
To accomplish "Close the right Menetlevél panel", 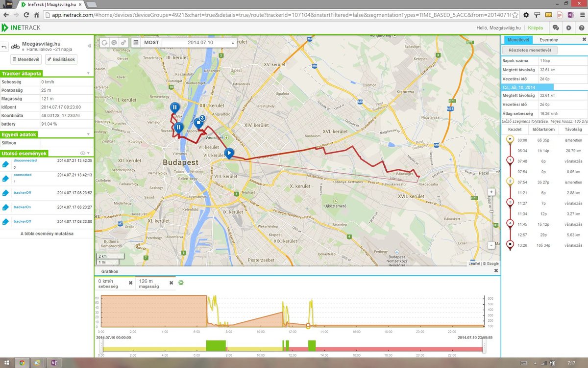I will 584,39.
